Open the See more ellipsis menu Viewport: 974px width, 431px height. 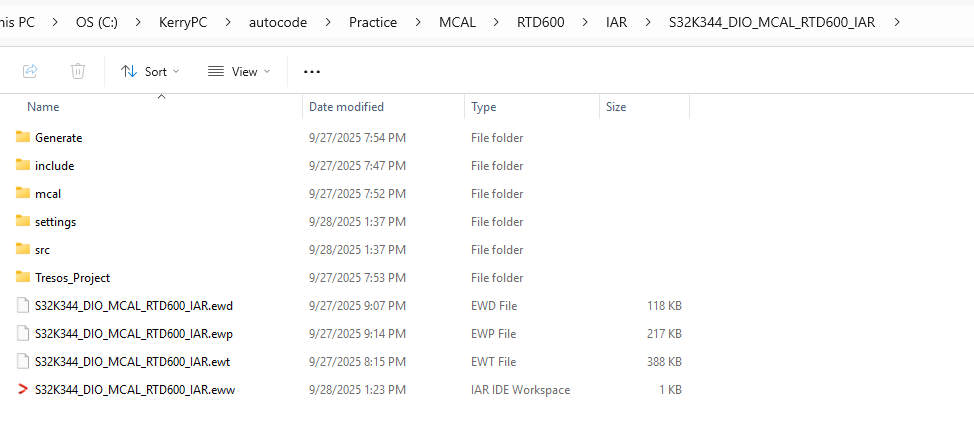(x=312, y=71)
